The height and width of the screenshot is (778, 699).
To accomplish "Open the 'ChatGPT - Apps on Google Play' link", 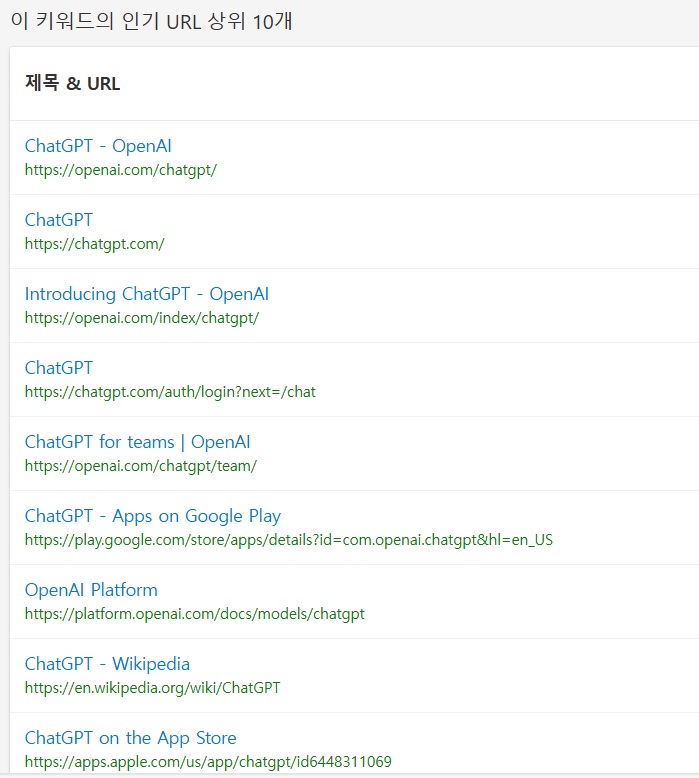I will pyautogui.click(x=153, y=516).
